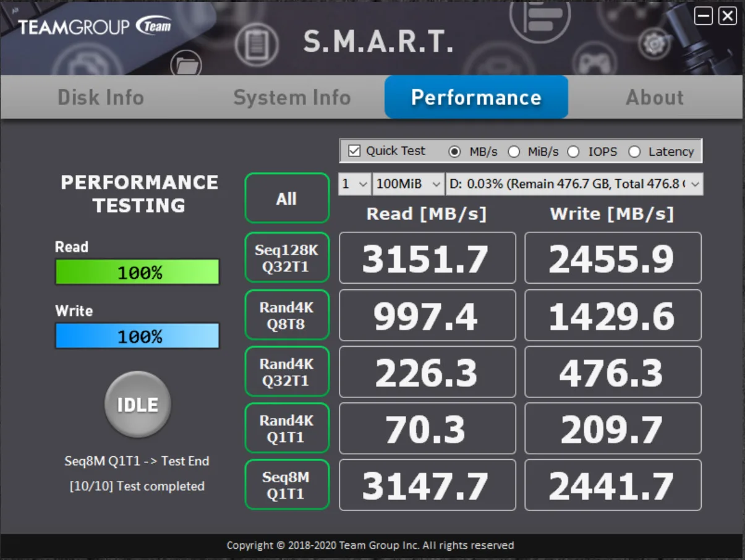Click the TEAMGROUP logo in header
The image size is (745, 560).
tap(95, 27)
